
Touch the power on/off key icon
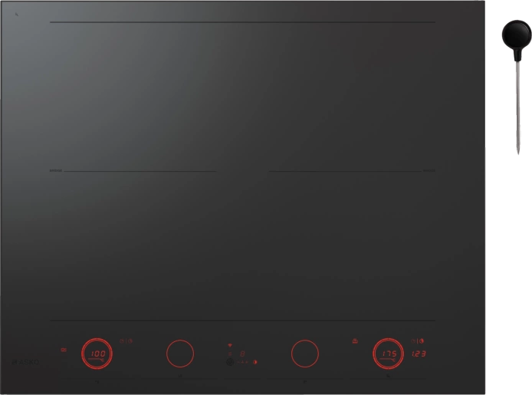pos(230,362)
